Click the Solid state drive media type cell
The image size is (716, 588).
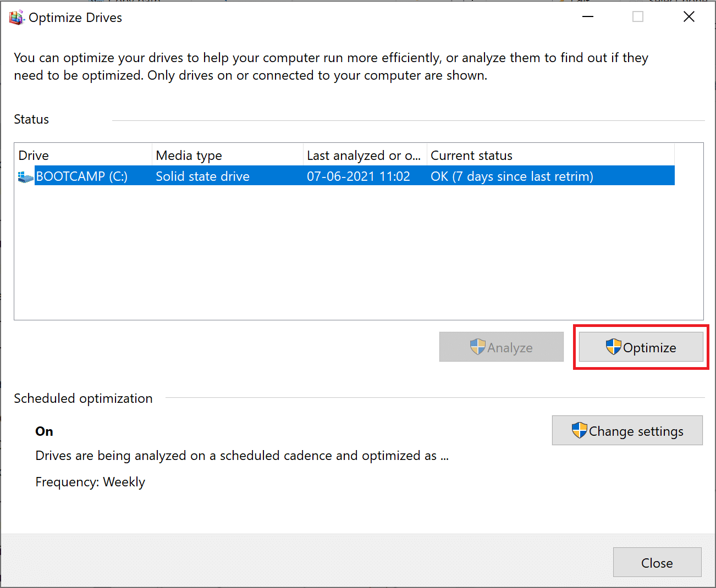(202, 176)
